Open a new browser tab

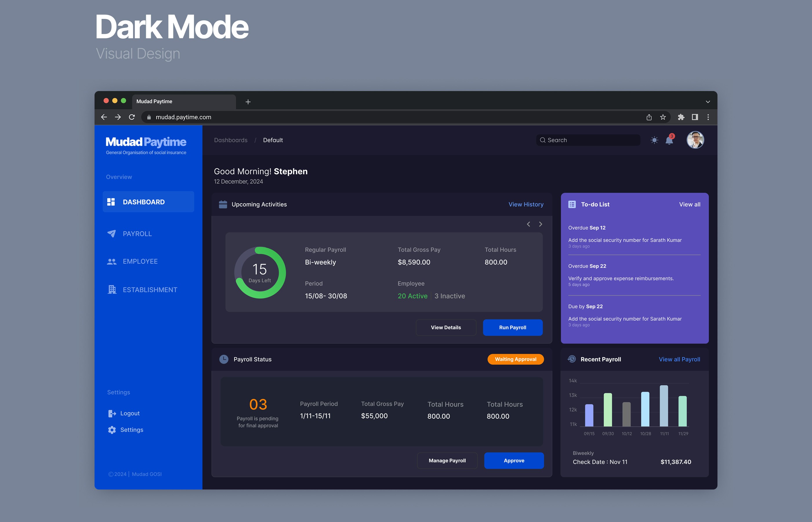point(248,102)
